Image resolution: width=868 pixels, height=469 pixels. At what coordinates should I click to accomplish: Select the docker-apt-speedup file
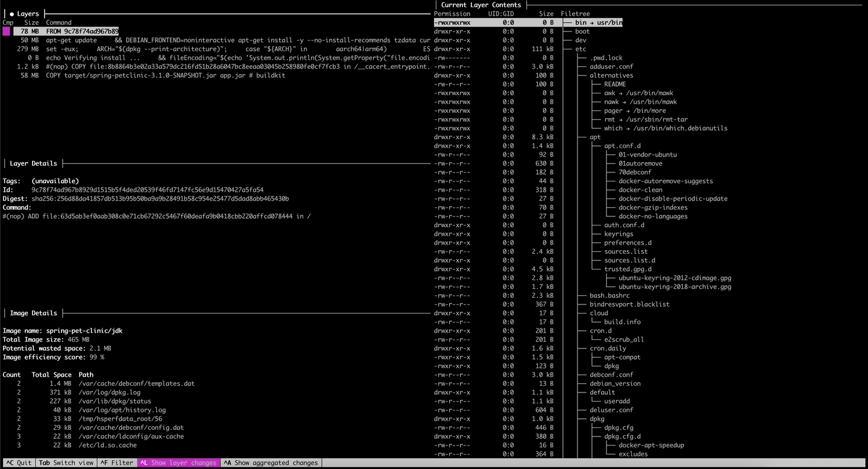click(x=651, y=445)
